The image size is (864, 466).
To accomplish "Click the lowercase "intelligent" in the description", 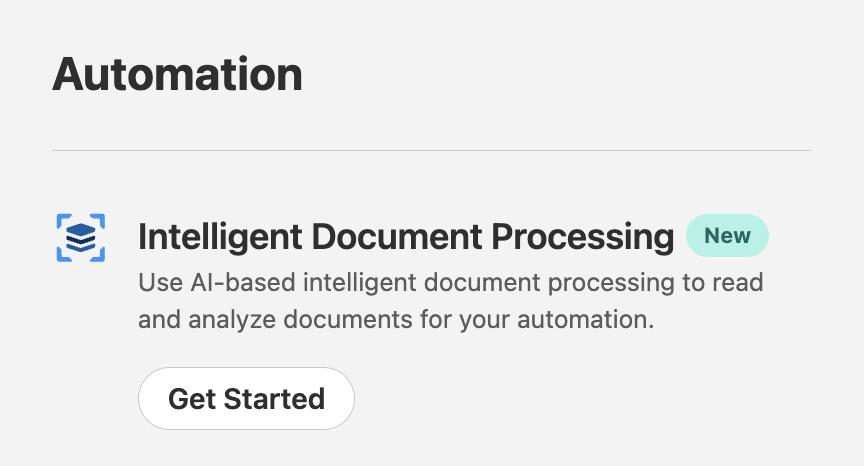I will coord(358,283).
